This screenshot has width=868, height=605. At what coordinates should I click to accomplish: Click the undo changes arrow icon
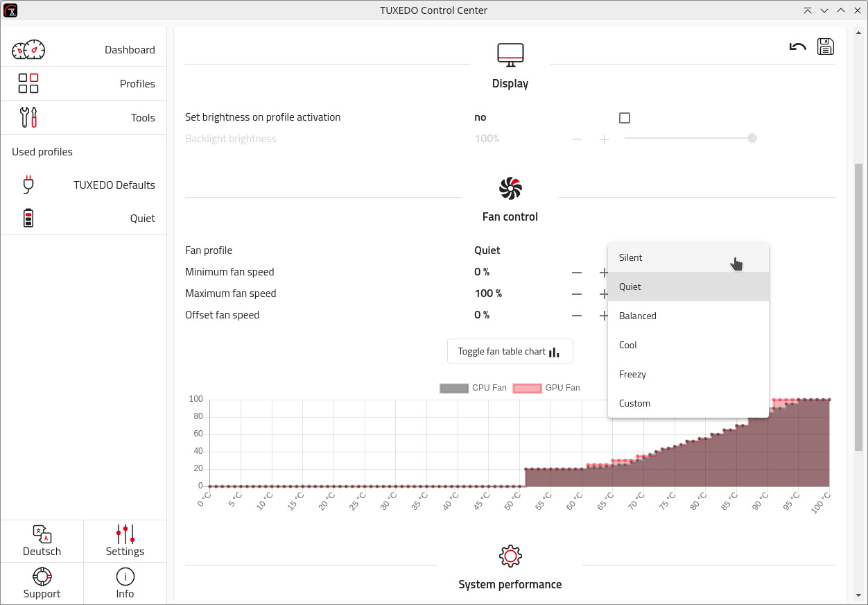tap(797, 47)
